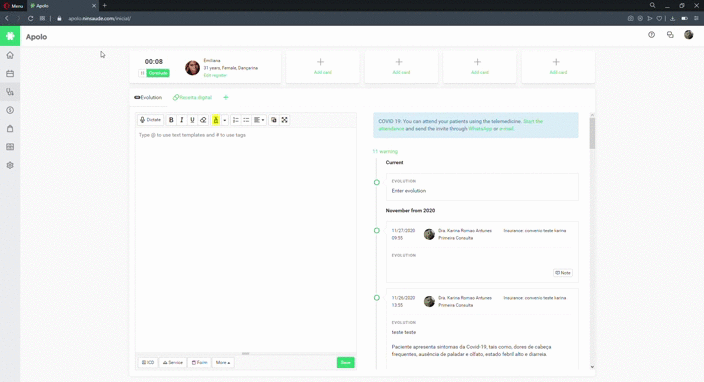Screen dimensions: 704x382
Task: Open browser downloads icon
Action: [672, 18]
